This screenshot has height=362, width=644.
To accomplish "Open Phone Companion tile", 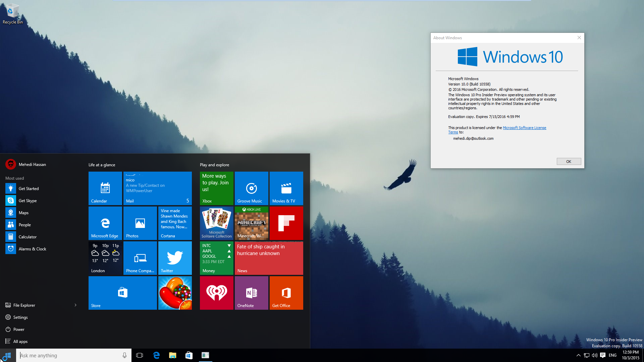I will coord(140,258).
